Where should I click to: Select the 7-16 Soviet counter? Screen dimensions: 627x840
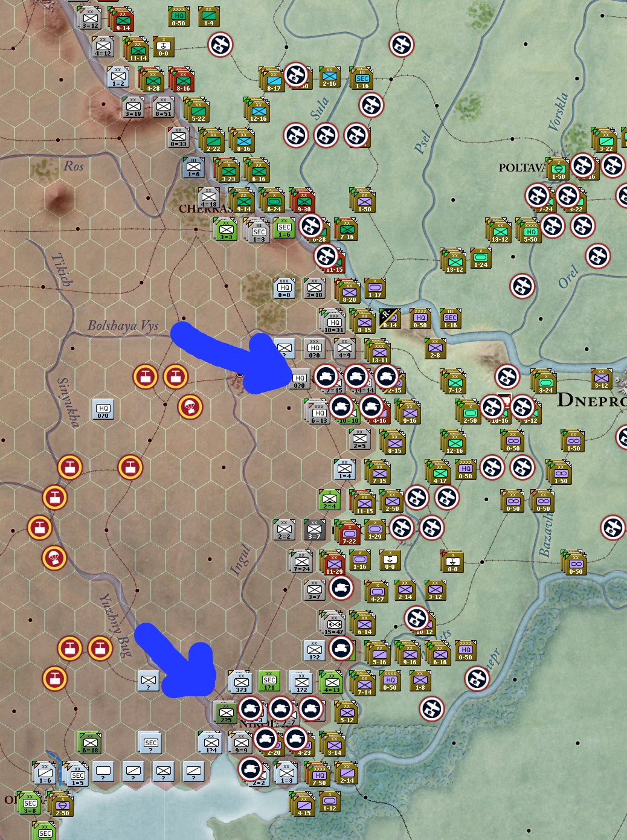[346, 229]
